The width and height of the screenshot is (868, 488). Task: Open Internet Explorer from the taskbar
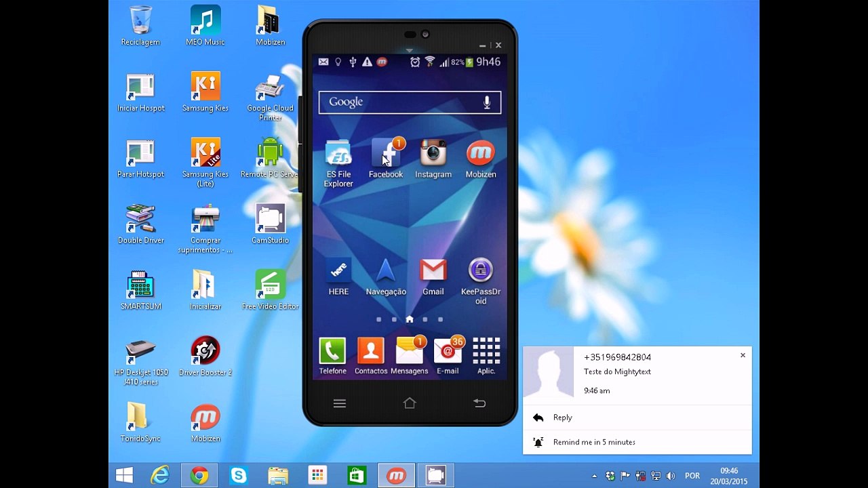161,476
